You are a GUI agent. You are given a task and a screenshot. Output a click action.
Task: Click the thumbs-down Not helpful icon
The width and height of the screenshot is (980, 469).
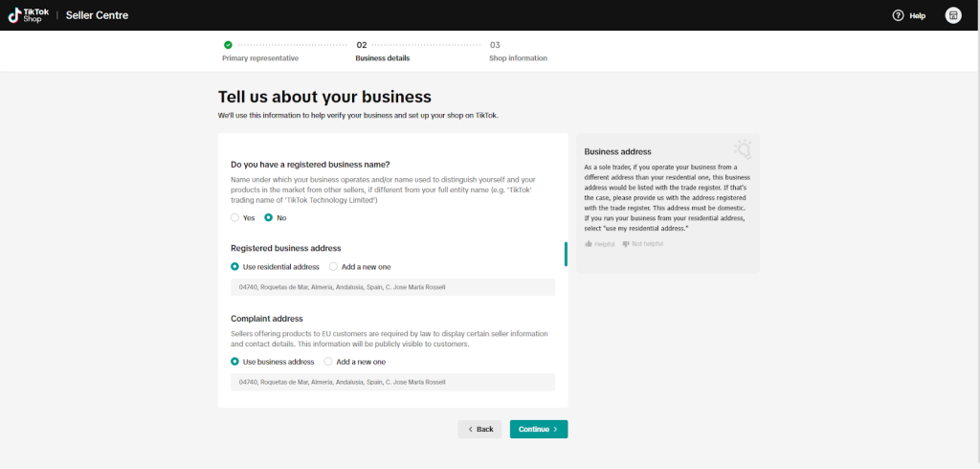click(x=626, y=244)
